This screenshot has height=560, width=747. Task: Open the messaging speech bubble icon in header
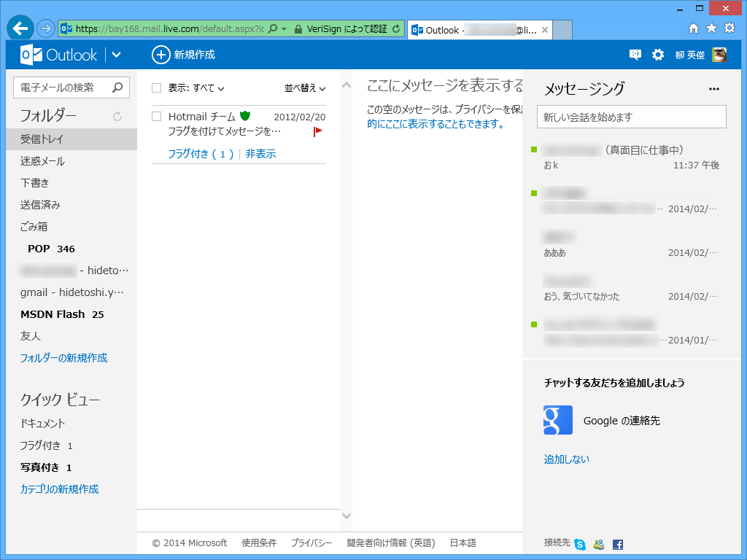634,54
